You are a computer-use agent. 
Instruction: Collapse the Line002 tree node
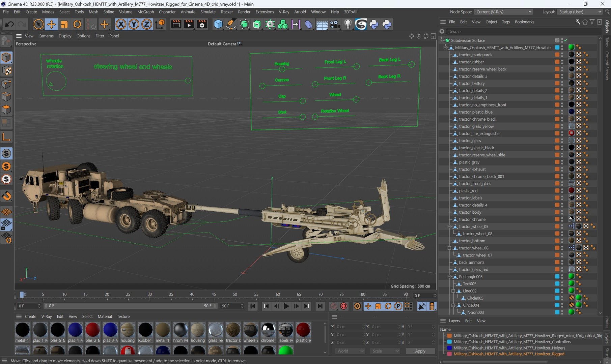tap(453, 291)
